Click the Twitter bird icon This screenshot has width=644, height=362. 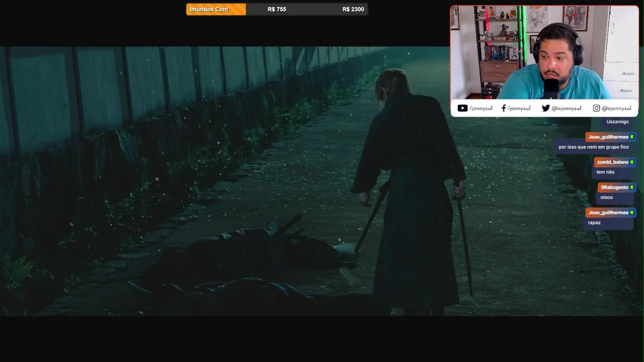(x=546, y=108)
